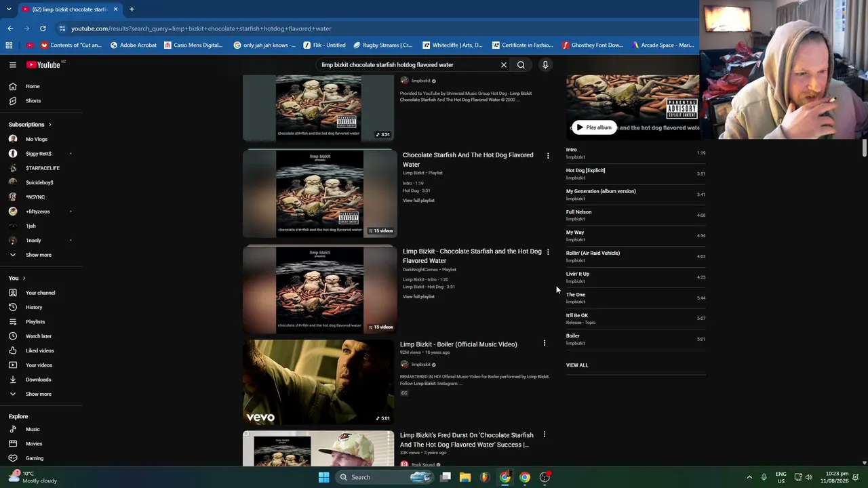Screen dimensions: 868x488
Task: Open a new browser tab
Action: tap(132, 9)
